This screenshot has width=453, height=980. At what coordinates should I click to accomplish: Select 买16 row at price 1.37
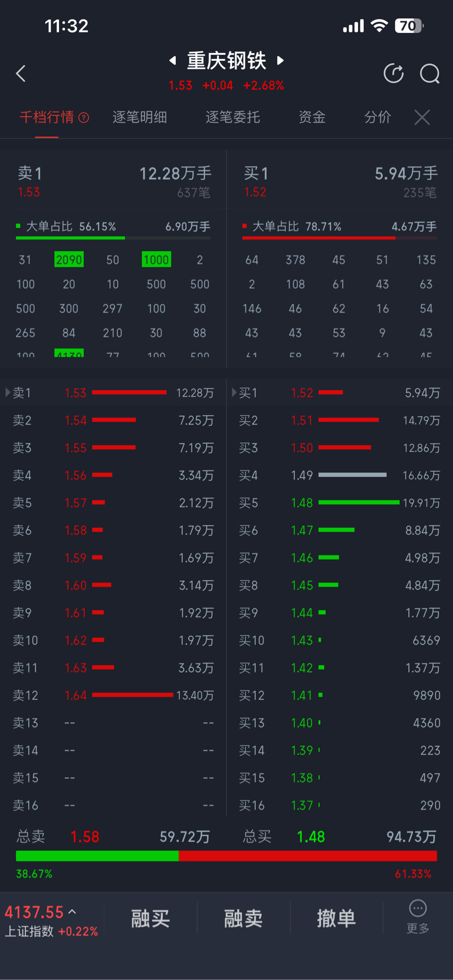[340, 805]
